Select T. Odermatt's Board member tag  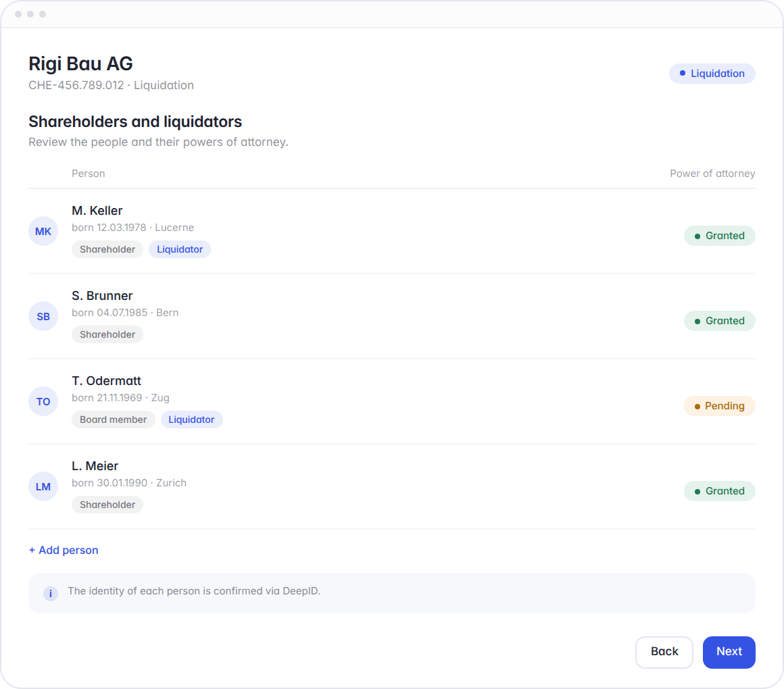(x=114, y=419)
